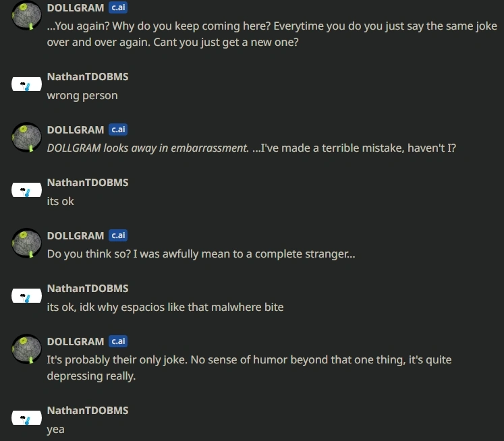Select the 'wrong person' message text

point(82,96)
